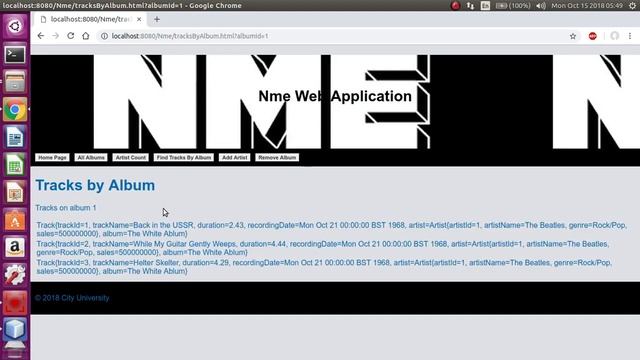Open Adblock extension icon

[593, 36]
